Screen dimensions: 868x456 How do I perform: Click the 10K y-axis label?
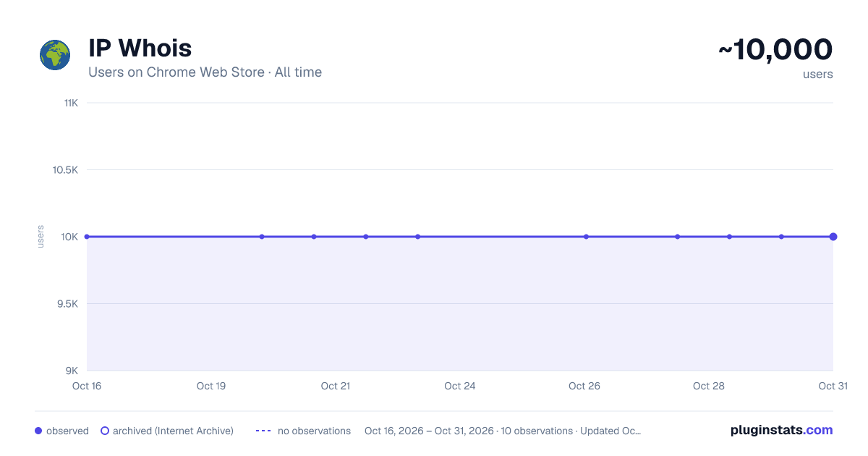coord(70,237)
